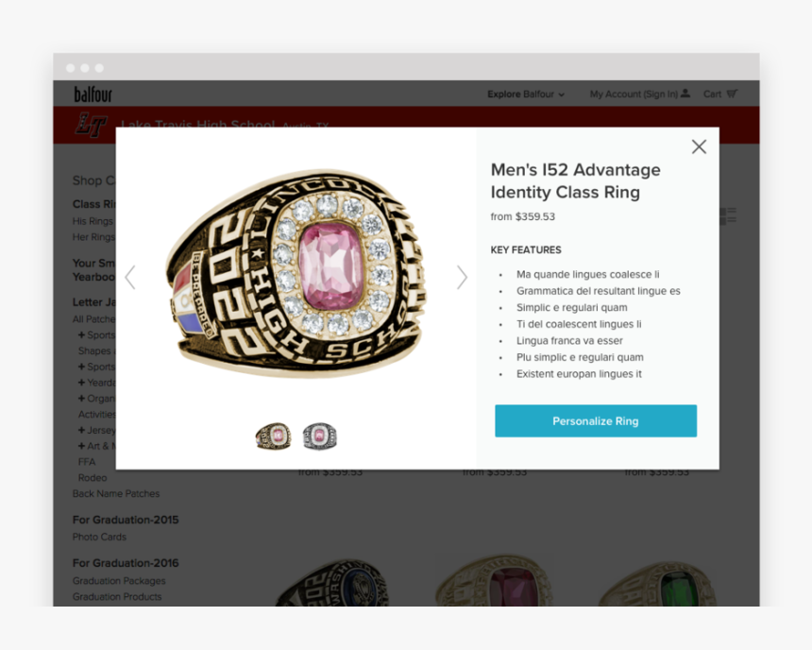This screenshot has width=812, height=650.
Task: Open Graduation Products link
Action: pos(117,596)
